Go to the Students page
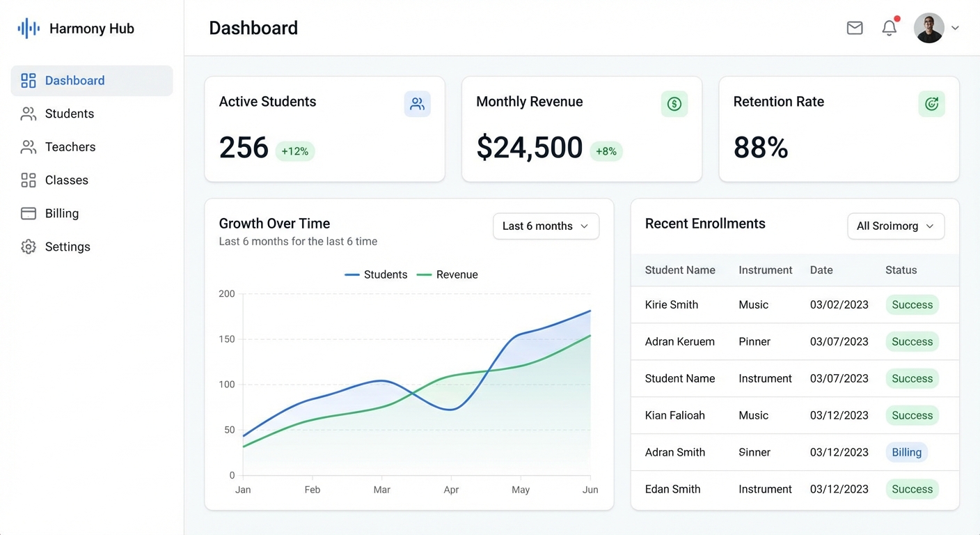Screen dimensions: 980x535 [x=69, y=114]
